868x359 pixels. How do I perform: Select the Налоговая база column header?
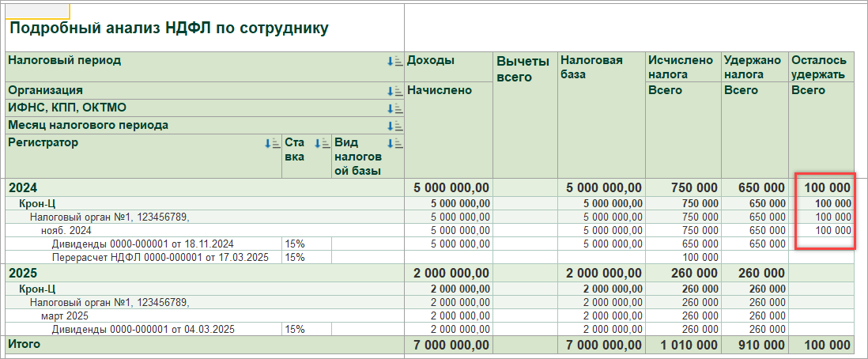[x=591, y=67]
